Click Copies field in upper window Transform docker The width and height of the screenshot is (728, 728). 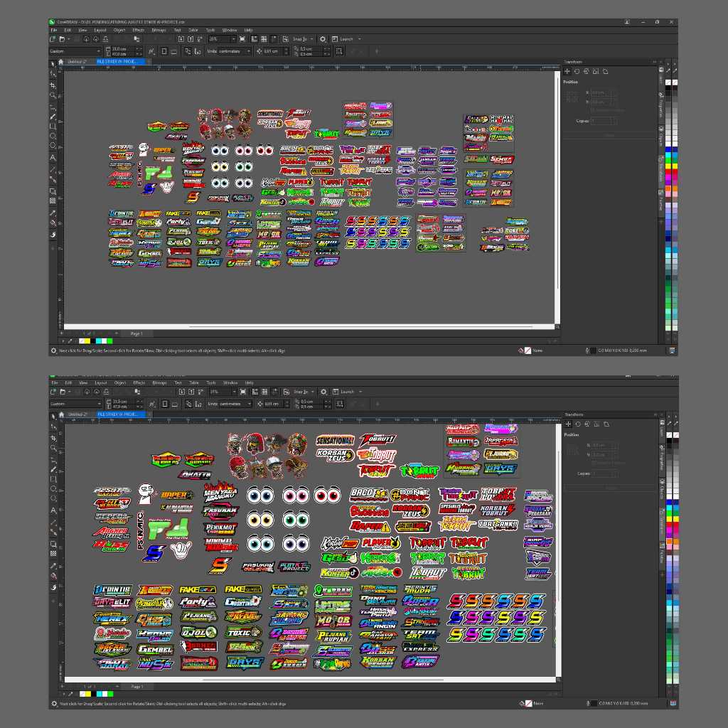[603, 121]
